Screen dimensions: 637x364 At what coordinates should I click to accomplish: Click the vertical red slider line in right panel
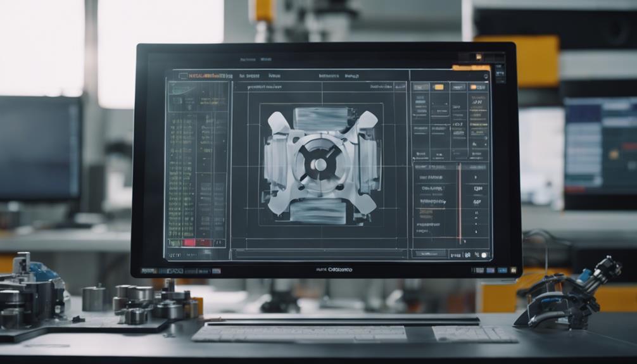pyautogui.click(x=460, y=204)
